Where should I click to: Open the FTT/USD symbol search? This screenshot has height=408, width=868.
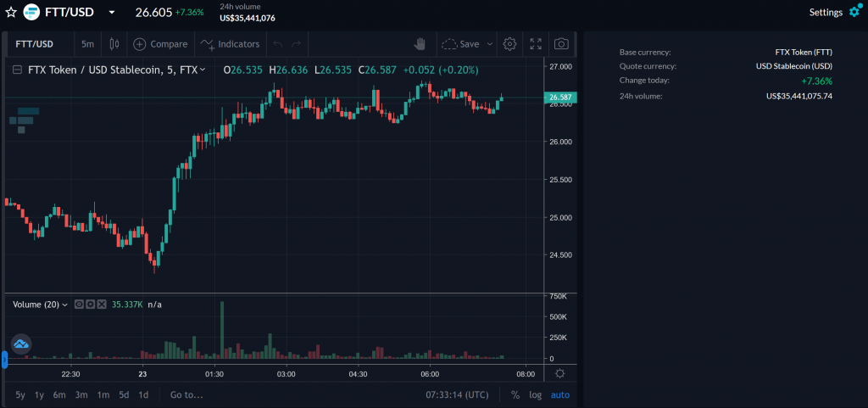click(34, 44)
